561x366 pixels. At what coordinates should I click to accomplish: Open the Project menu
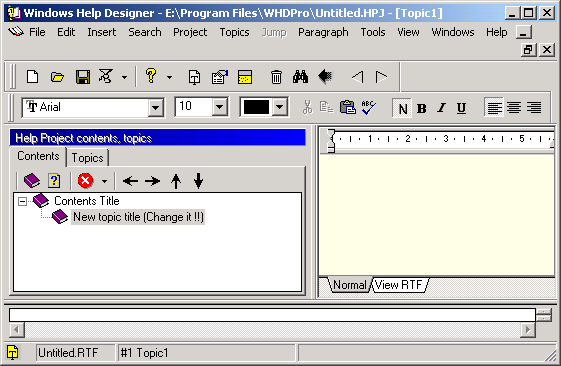tap(190, 32)
